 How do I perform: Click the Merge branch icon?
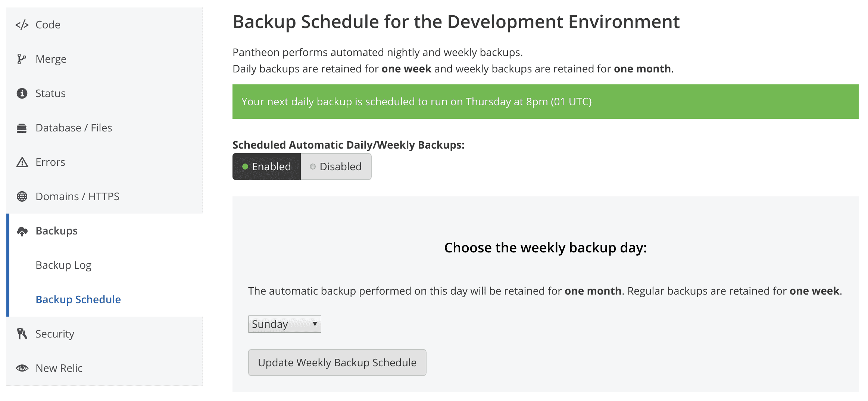point(22,59)
